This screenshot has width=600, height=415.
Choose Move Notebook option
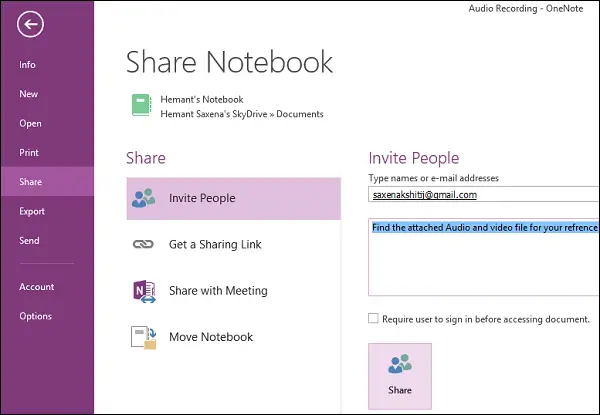(211, 337)
